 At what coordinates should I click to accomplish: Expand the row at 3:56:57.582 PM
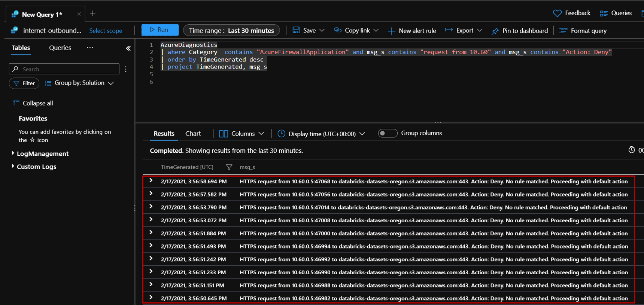(151, 193)
